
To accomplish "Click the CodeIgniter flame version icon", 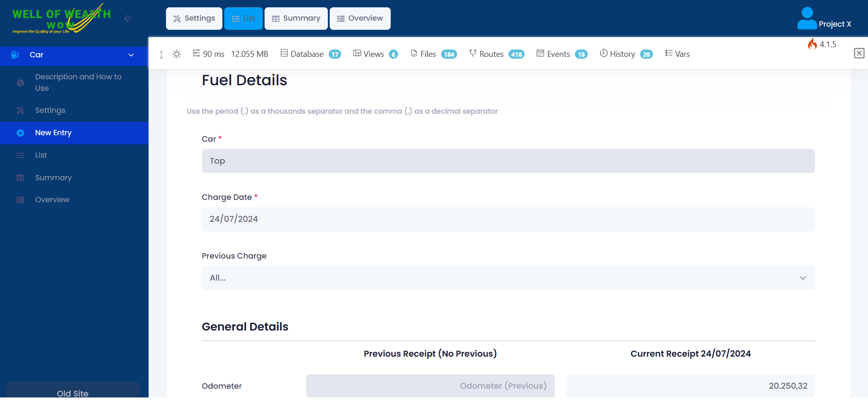I will 812,44.
